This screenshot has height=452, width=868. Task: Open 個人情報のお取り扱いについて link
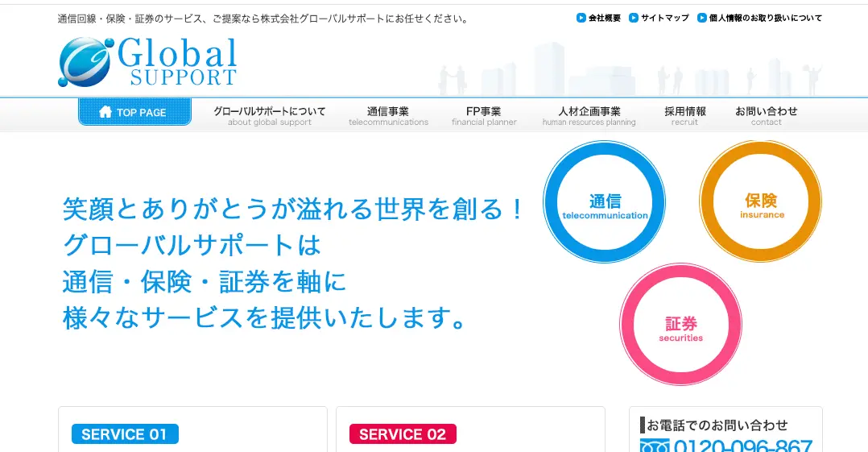point(766,18)
